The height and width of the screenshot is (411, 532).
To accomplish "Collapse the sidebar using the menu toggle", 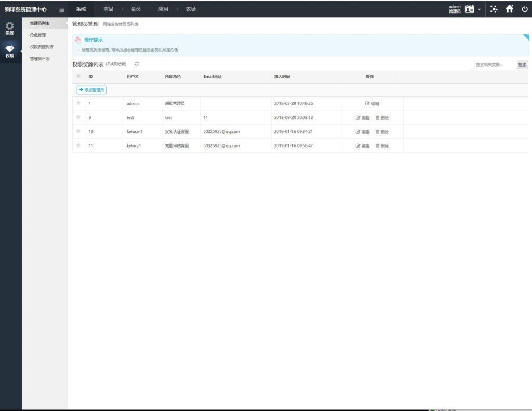I will [x=62, y=9].
